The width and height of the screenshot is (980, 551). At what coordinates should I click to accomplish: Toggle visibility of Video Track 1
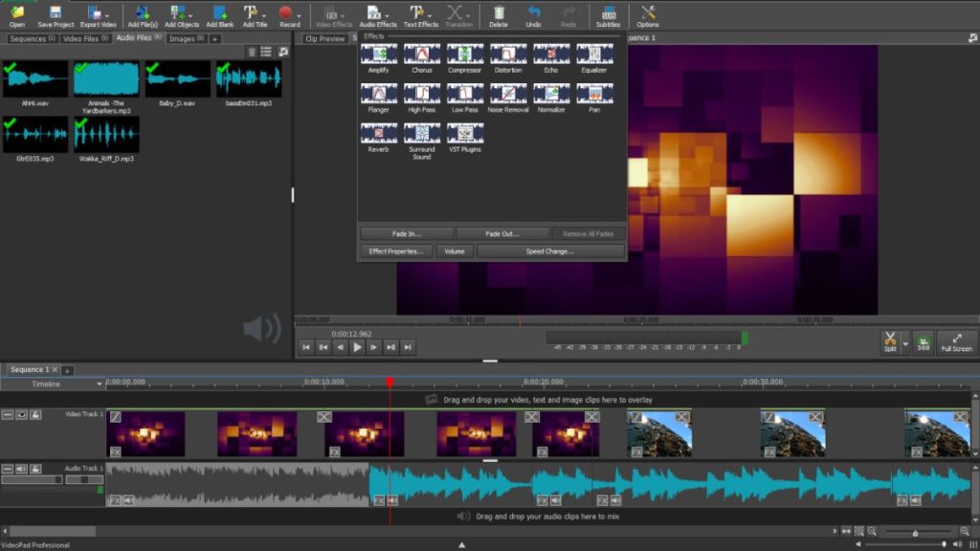click(21, 414)
